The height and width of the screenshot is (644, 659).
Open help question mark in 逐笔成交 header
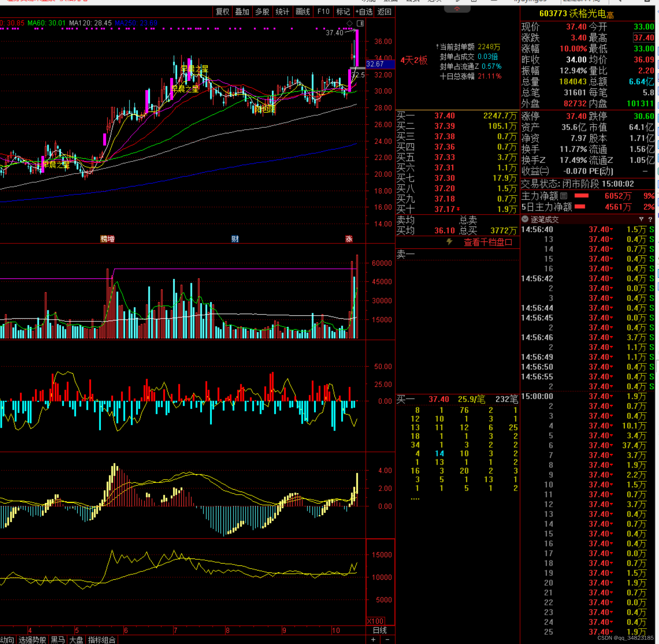click(x=650, y=219)
